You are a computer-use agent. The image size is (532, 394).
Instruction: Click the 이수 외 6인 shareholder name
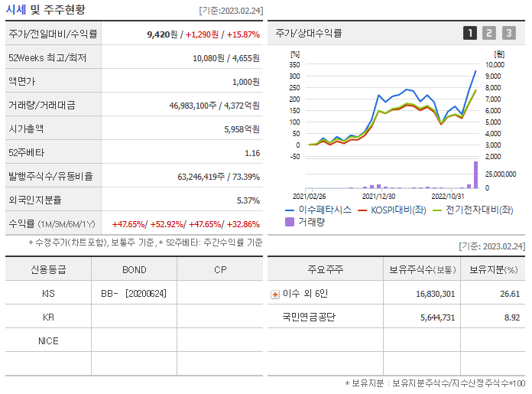(305, 294)
